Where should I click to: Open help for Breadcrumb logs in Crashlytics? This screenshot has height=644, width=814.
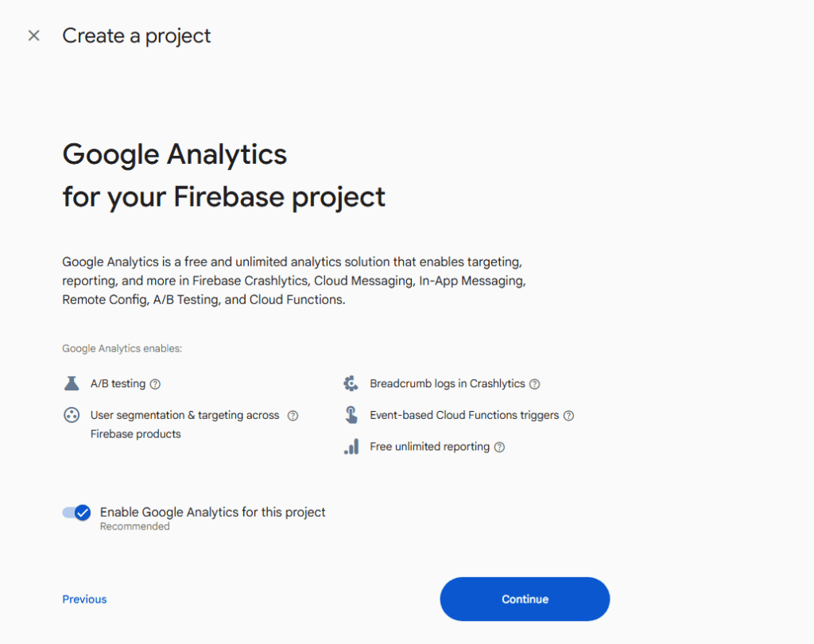[x=535, y=384]
